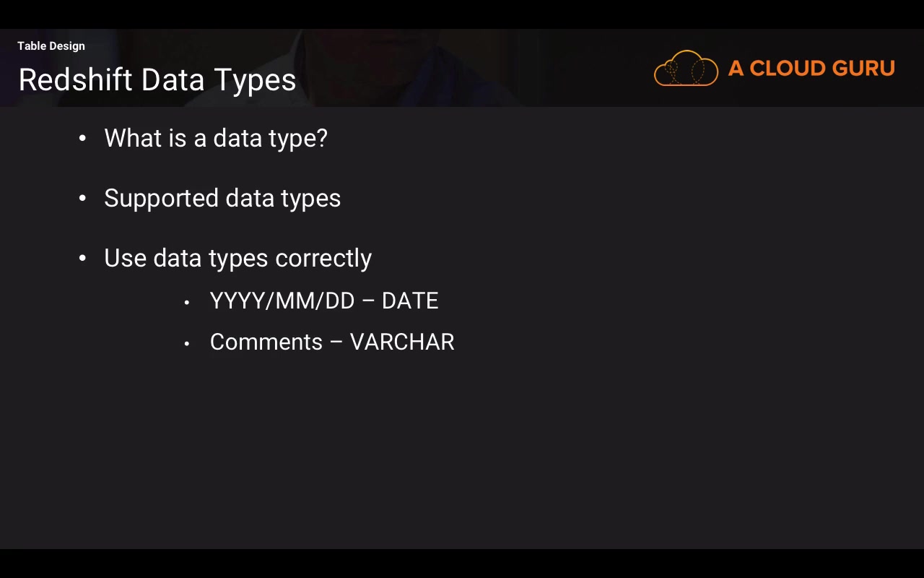Screen dimensions: 924x578
Task: Click the "Redshift Data Types" slide title
Action: [x=157, y=79]
